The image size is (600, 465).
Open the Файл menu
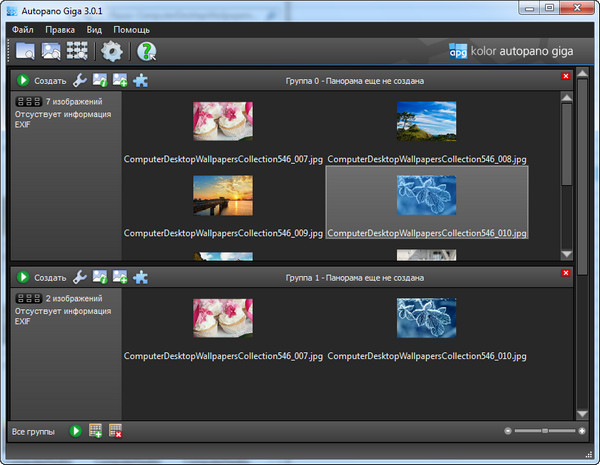click(23, 30)
